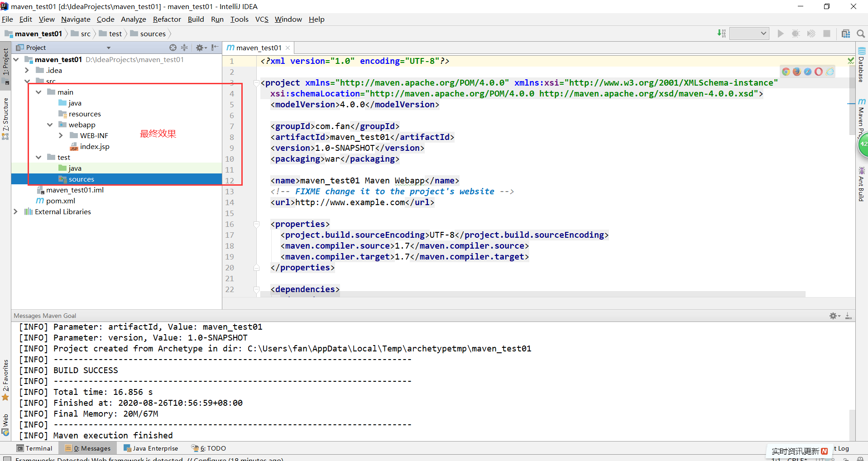Fold the project tag in editor
This screenshot has height=461, width=868.
256,83
